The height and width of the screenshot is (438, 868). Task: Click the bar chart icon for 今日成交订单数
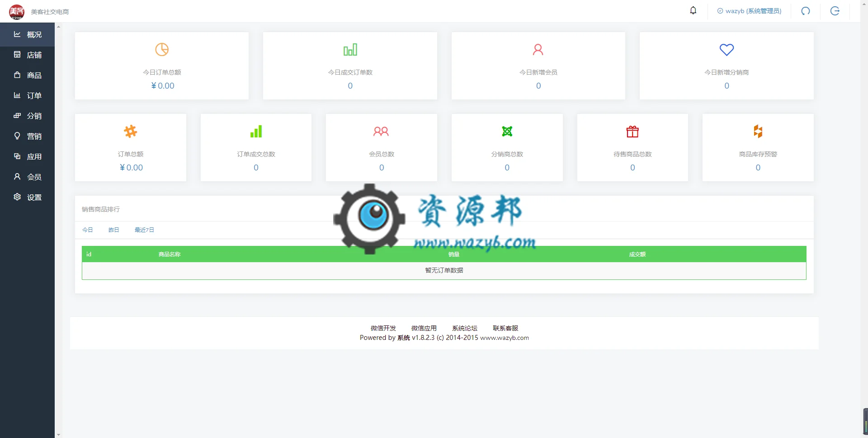pyautogui.click(x=350, y=50)
